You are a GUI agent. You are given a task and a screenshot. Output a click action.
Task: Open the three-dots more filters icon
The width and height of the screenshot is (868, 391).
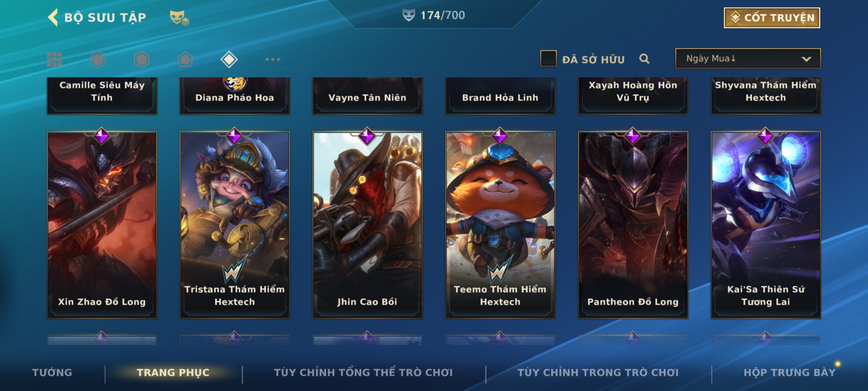(273, 59)
